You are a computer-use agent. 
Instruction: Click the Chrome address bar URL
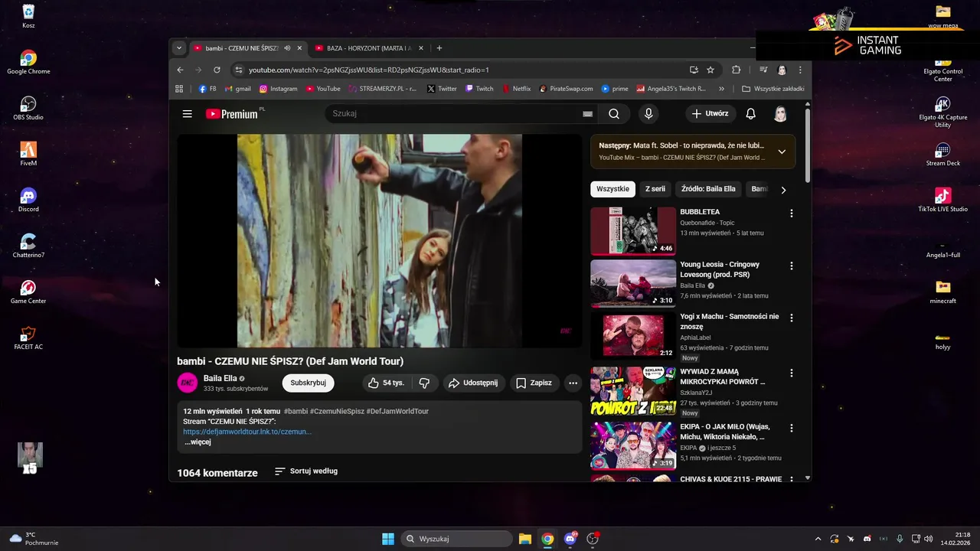click(368, 70)
